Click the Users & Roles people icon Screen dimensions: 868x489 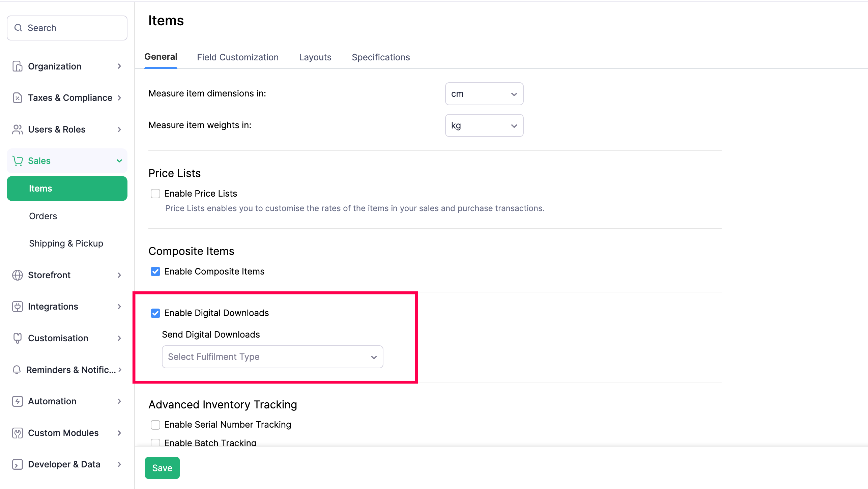pyautogui.click(x=17, y=130)
